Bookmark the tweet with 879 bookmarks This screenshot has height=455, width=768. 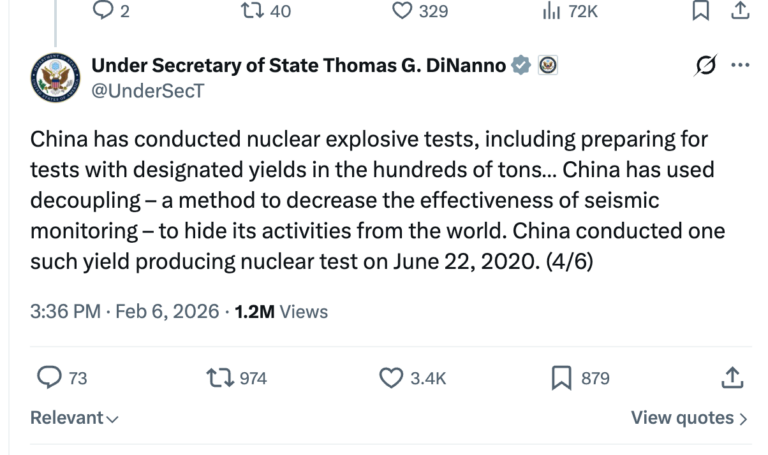562,377
